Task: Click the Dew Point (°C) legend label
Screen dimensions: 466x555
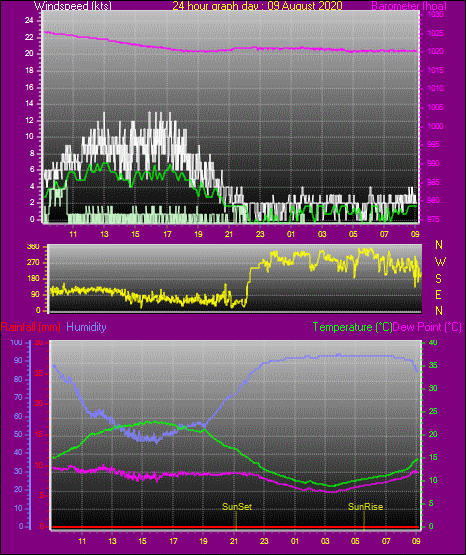Action: (x=427, y=327)
